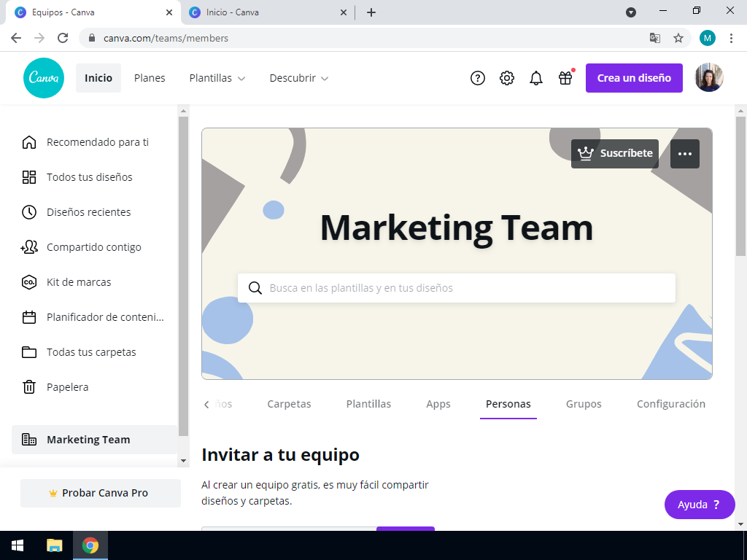Image resolution: width=747 pixels, height=560 pixels.
Task: Click the calendar icon for Planificador de contenido
Action: click(x=29, y=317)
